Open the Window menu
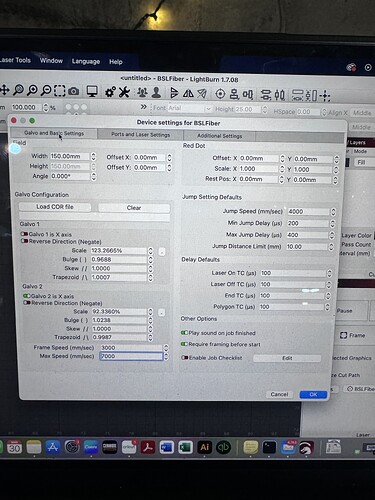 tap(51, 61)
